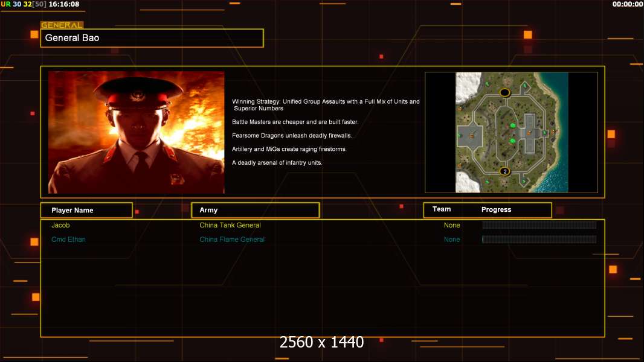Click the Artillery and MiGs firestorms line
Screen dimensions: 644x362
click(x=289, y=149)
